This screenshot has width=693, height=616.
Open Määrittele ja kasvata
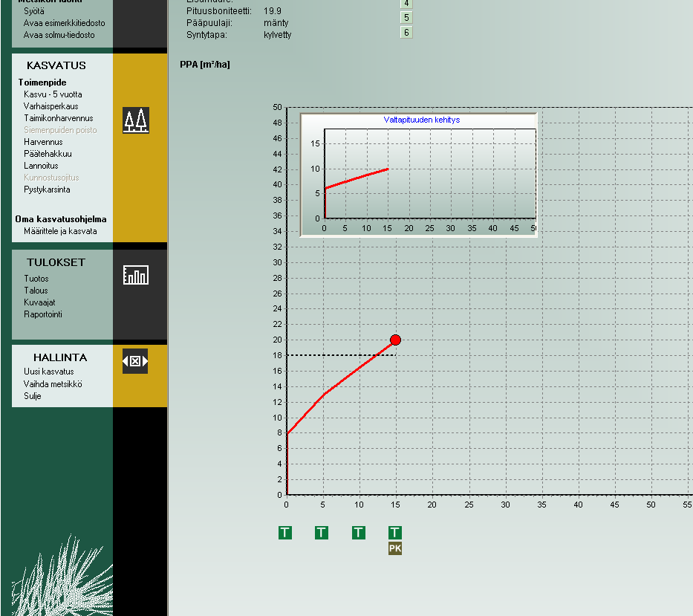(60, 231)
